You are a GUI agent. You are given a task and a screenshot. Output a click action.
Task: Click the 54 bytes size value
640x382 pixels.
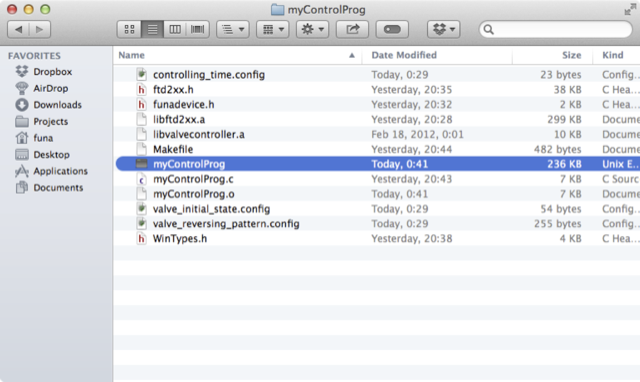[561, 209]
